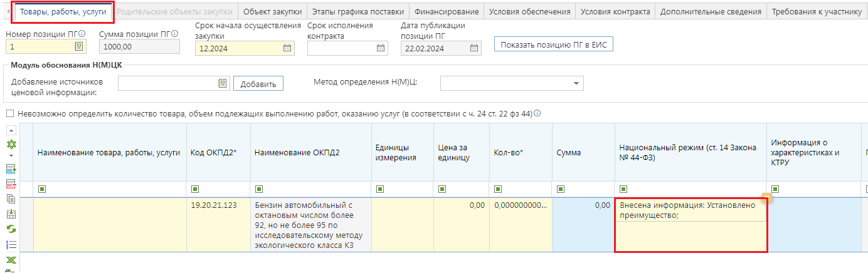Open Объект закупки tab
The width and height of the screenshot is (868, 273).
tap(272, 12)
